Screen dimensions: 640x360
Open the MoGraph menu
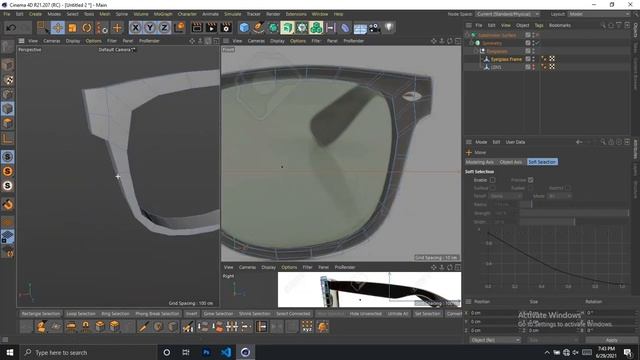(x=163, y=14)
